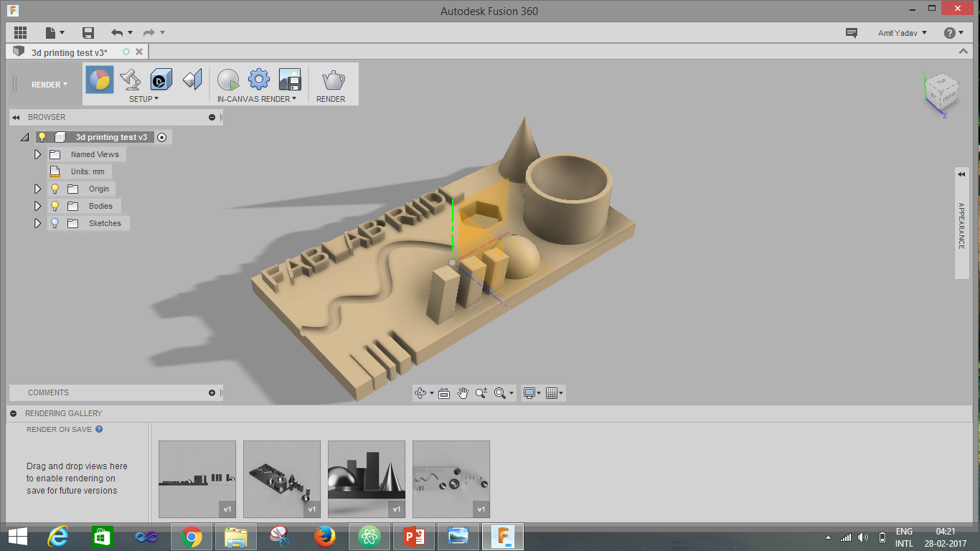Open third chrome render thumbnail
980x551 pixels.
pos(367,479)
